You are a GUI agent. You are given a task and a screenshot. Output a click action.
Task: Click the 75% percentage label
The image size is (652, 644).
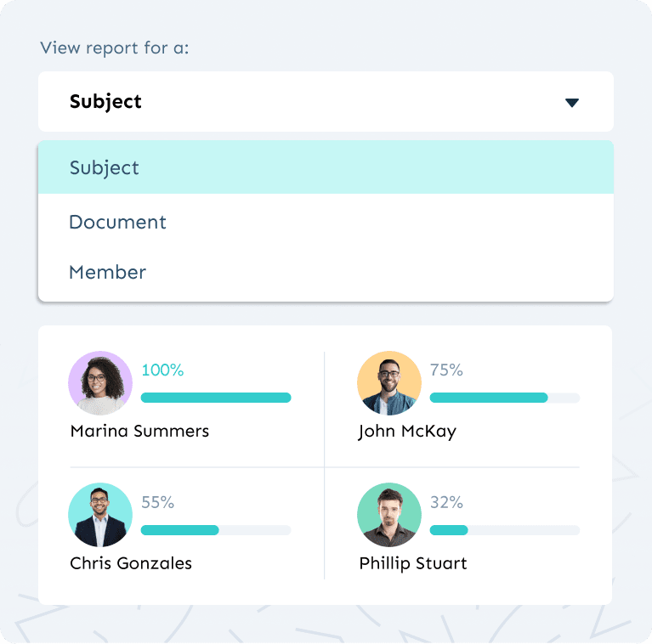tap(446, 370)
